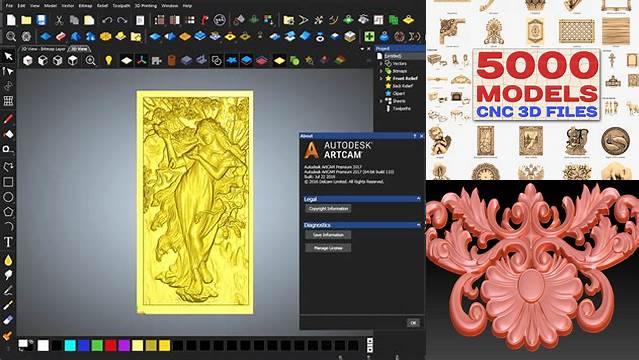Click the Copyright Information button
This screenshot has height=360, width=639.
click(328, 209)
